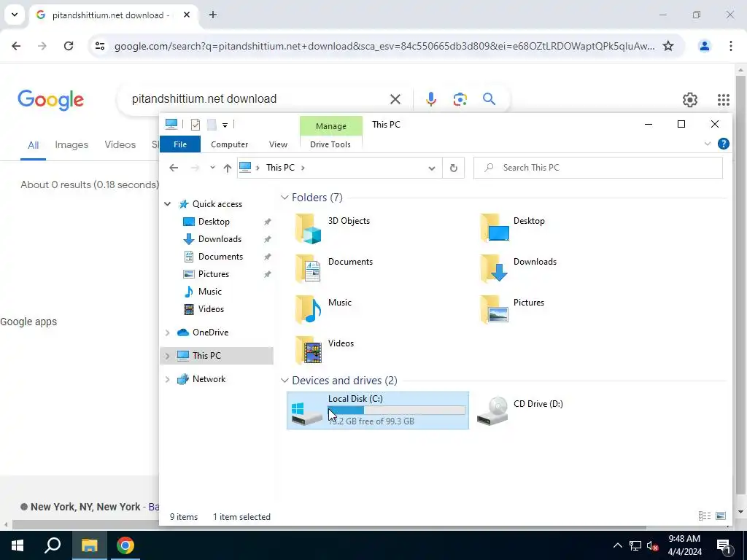
Task: Click the New folder quick access toolbar icon
Action: coord(212,125)
